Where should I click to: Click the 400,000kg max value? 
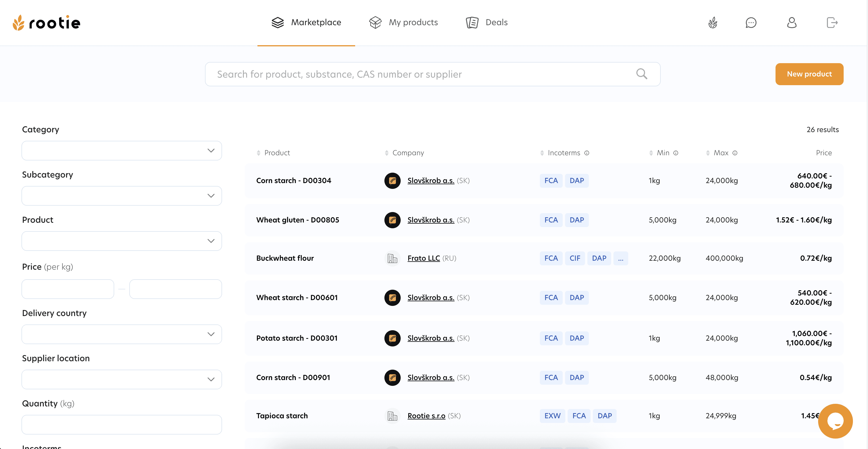pos(724,258)
